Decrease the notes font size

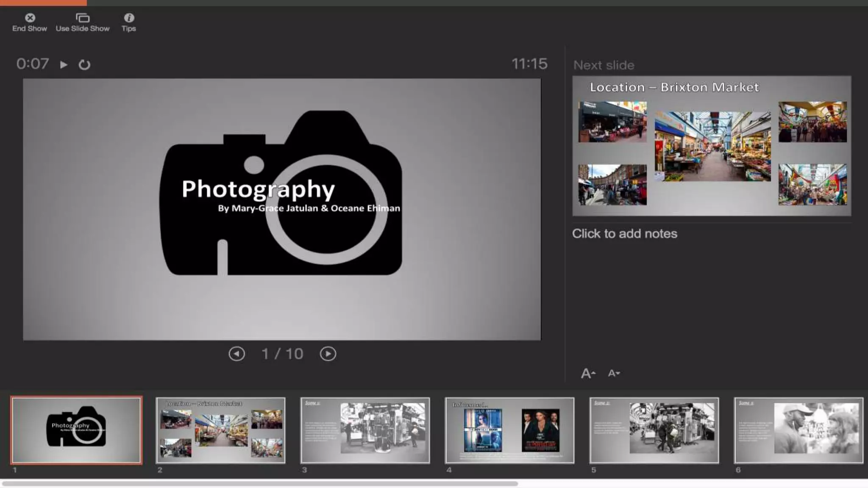613,373
